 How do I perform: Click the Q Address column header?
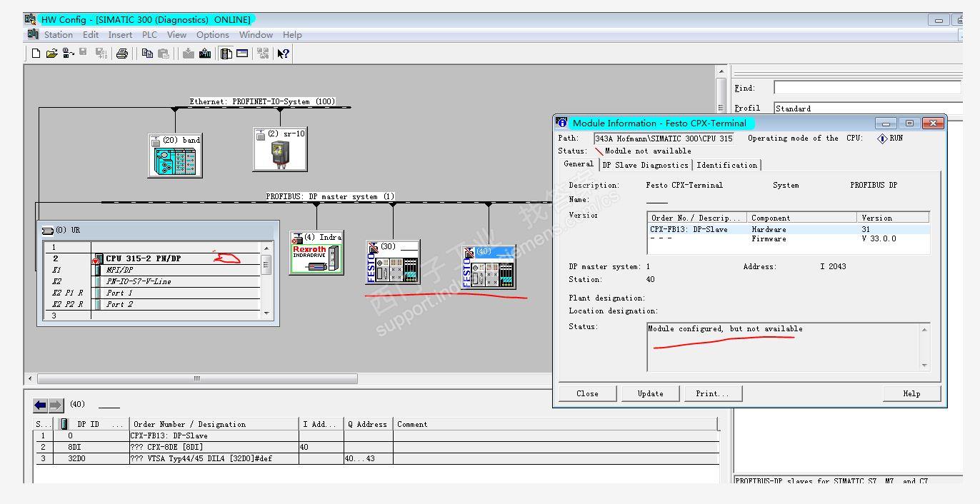368,424
